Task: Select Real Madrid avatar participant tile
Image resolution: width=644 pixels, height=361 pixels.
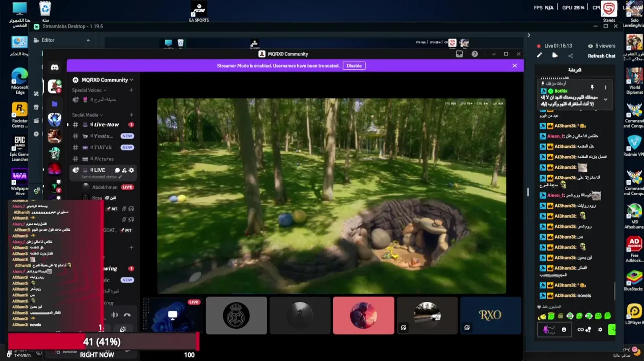Action: tap(236, 315)
